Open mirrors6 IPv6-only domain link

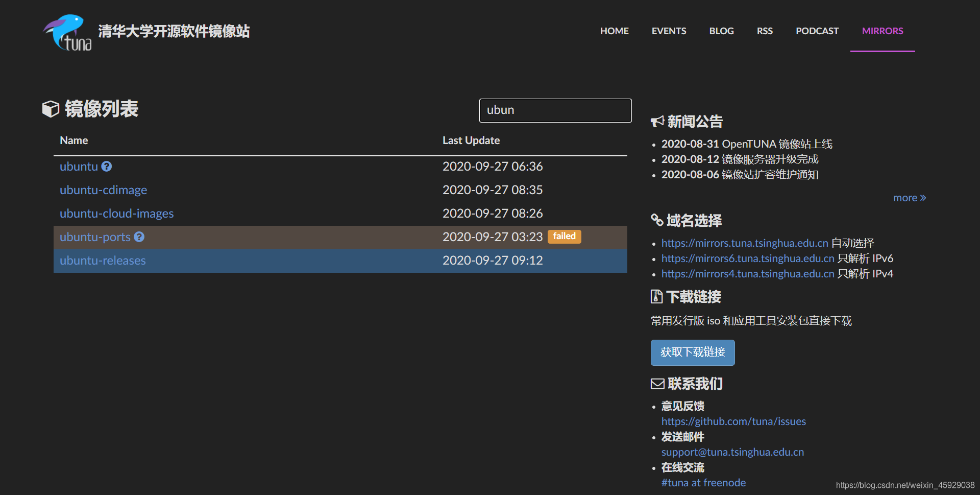pyautogui.click(x=748, y=258)
